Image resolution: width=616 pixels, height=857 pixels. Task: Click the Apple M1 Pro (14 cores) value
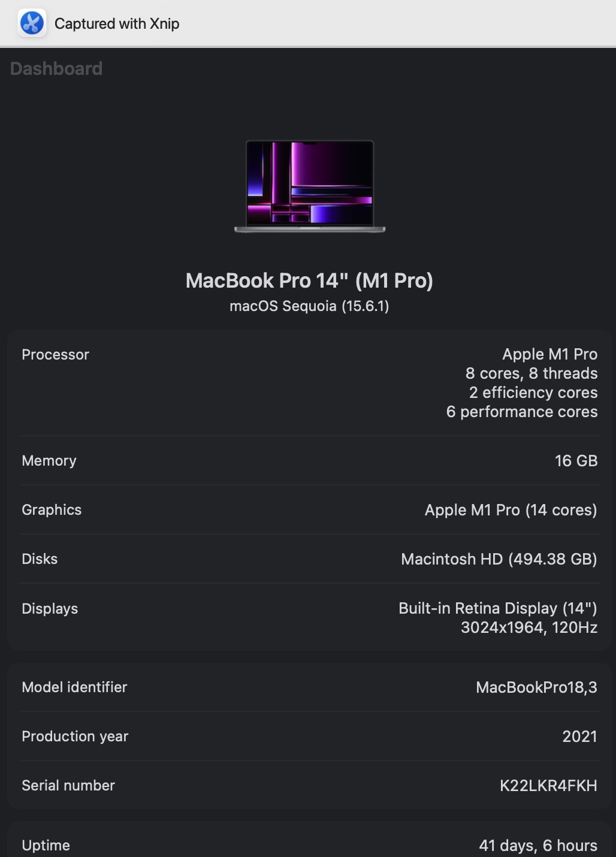(x=511, y=510)
